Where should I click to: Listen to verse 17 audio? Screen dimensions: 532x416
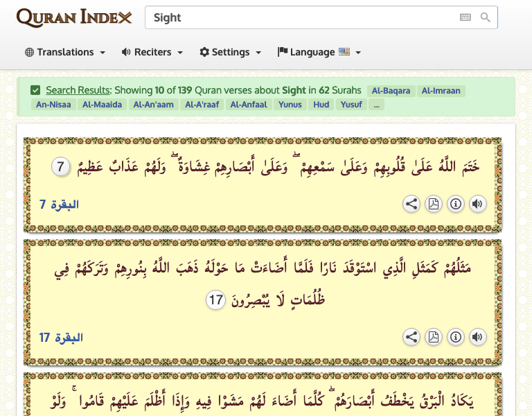click(477, 337)
